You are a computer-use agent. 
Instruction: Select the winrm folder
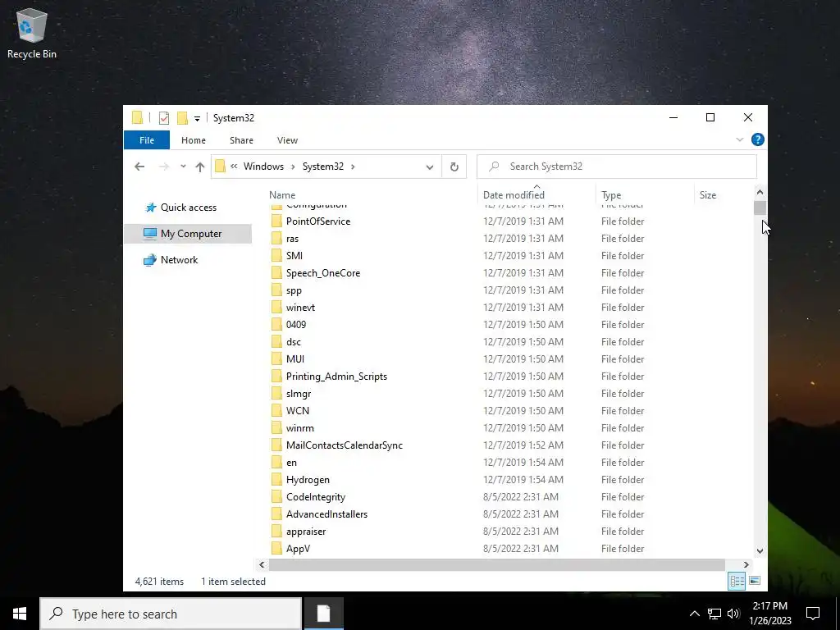point(300,428)
